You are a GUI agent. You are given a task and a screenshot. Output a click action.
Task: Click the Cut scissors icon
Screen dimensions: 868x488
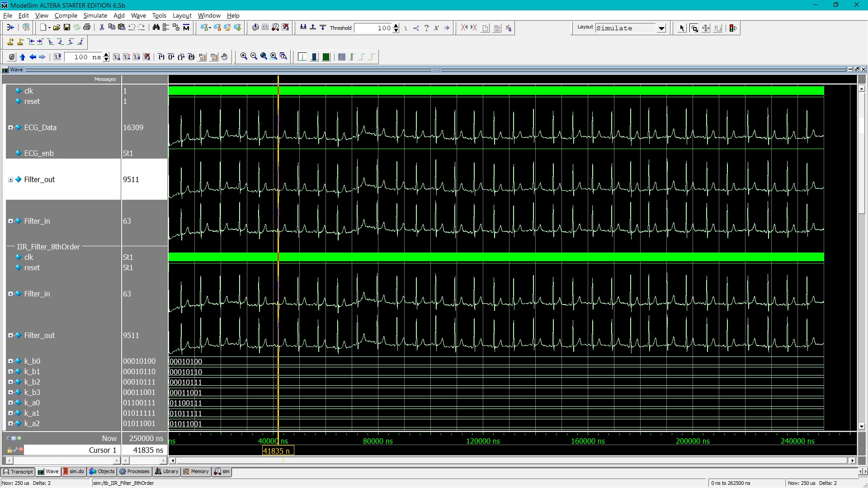pos(102,28)
